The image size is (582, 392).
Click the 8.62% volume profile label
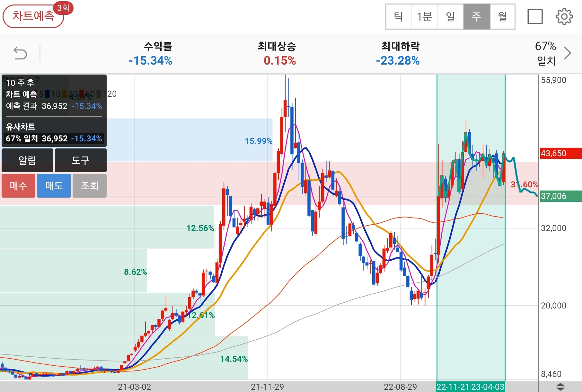[x=136, y=272]
